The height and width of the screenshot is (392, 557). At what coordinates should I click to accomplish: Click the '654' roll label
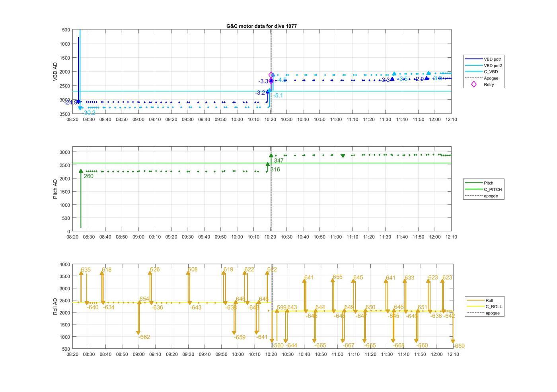click(144, 299)
